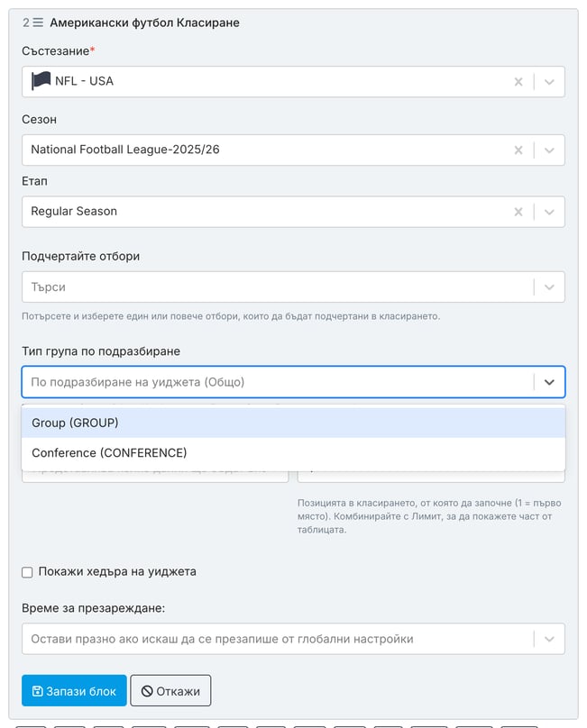Click the cancel icon on the Откажи button
Screen dimensions: 587x728
(x=147, y=691)
